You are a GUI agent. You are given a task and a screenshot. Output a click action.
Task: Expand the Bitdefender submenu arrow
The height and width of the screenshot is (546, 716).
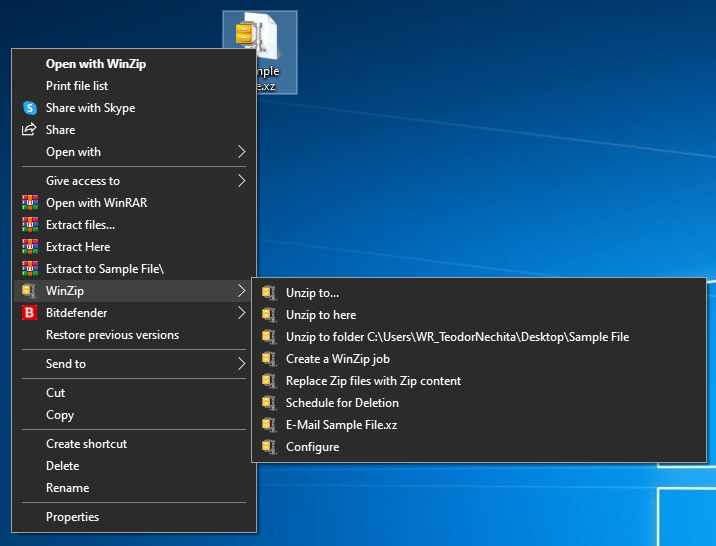241,313
